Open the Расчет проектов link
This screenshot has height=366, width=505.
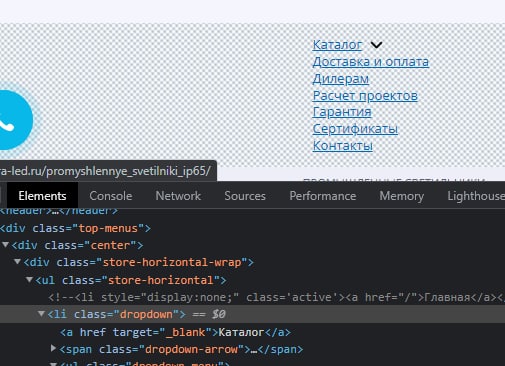click(365, 95)
